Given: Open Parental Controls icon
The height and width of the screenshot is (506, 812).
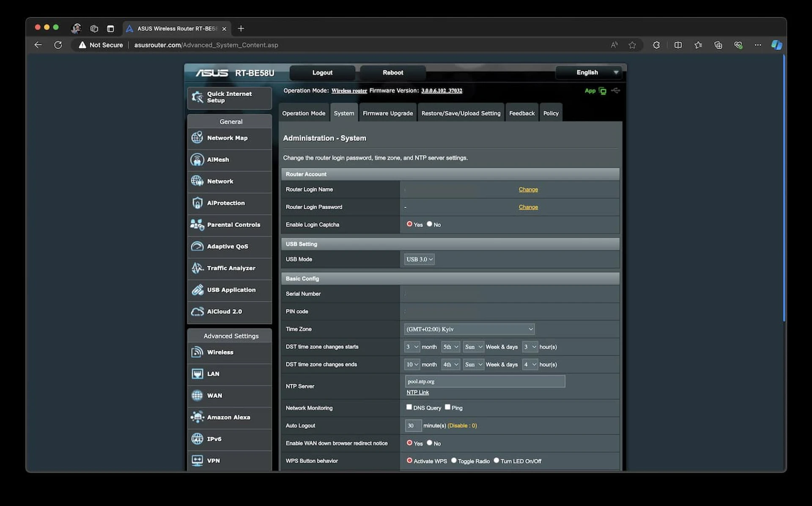Looking at the screenshot, I should [x=197, y=224].
